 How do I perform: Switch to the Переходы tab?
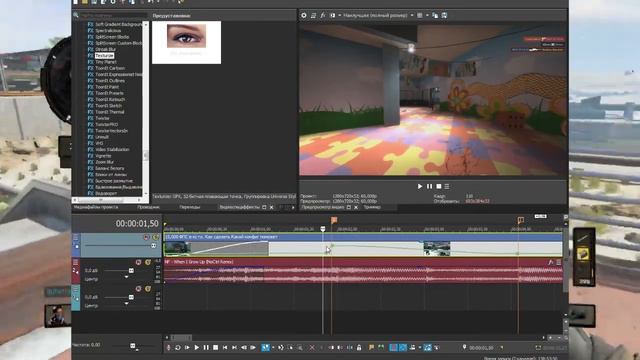[190, 207]
